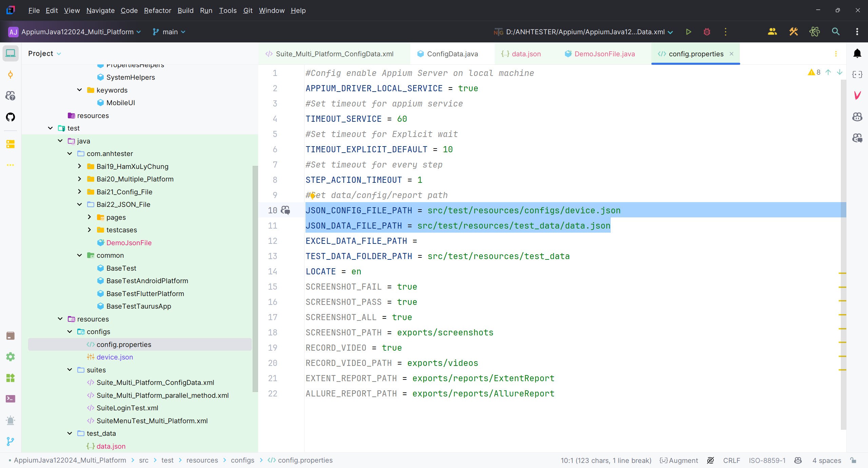Viewport: 868px width, 468px height.
Task: Open the GitHub sidebar icon
Action: pyautogui.click(x=11, y=117)
